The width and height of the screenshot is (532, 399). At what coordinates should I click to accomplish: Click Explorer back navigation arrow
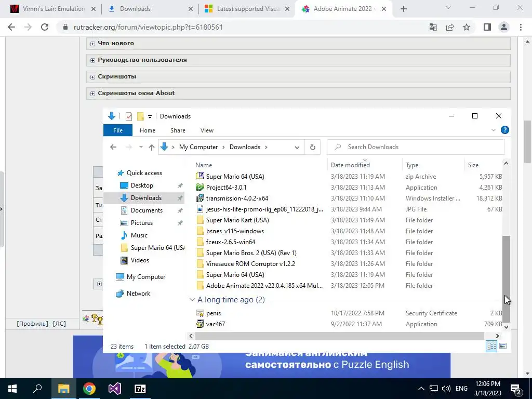tap(113, 147)
